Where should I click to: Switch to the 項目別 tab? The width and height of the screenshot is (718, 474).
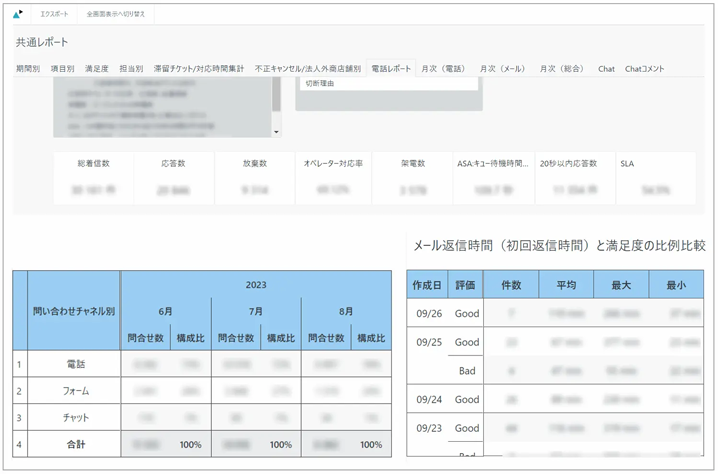coord(62,69)
